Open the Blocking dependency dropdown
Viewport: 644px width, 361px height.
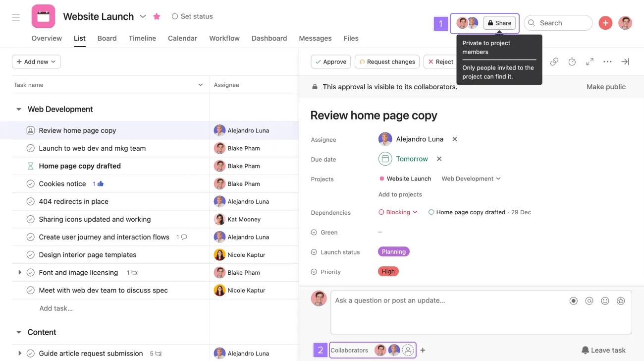tap(398, 212)
